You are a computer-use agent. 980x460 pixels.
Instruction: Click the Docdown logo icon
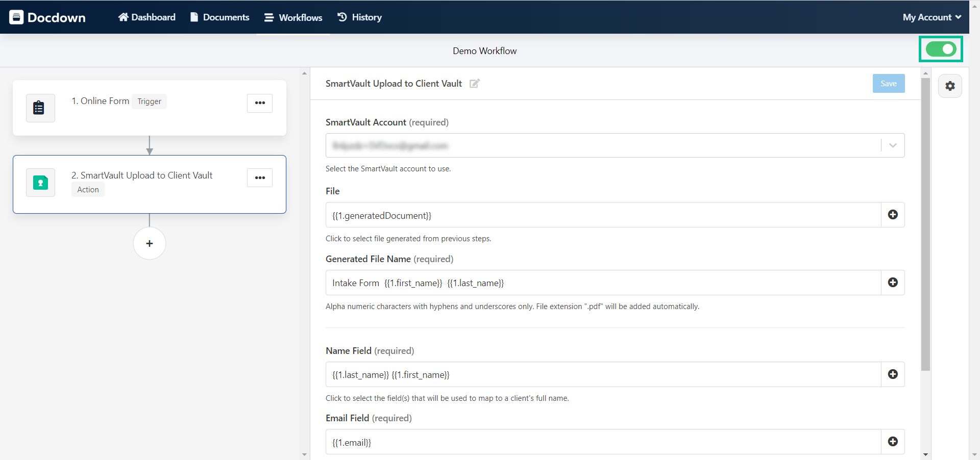17,17
